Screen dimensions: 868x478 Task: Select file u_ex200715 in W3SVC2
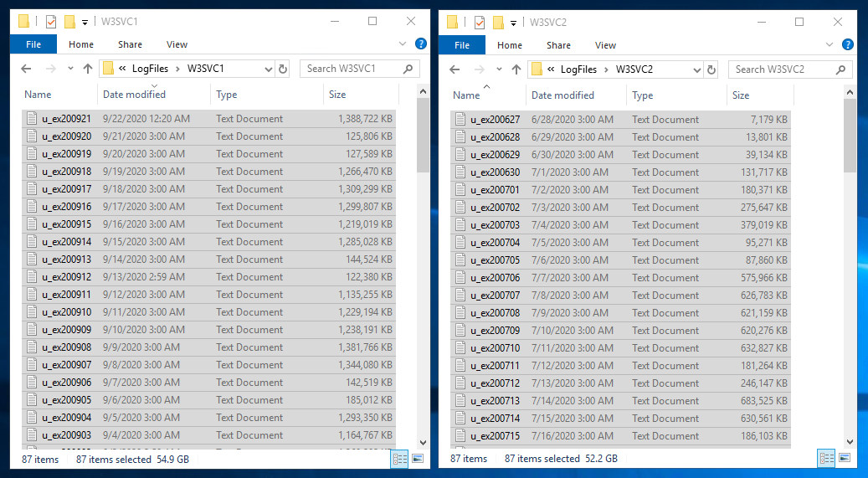[620, 436]
